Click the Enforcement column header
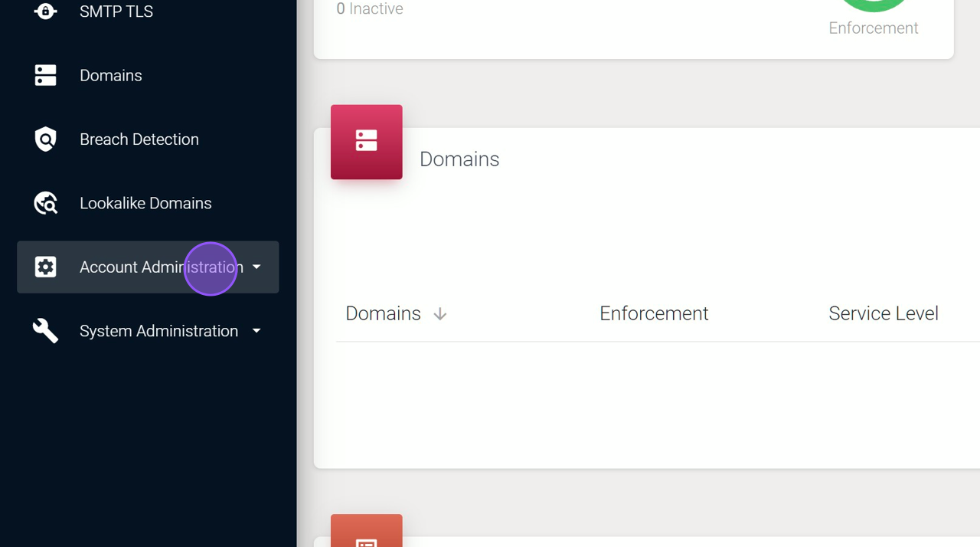 pos(654,313)
